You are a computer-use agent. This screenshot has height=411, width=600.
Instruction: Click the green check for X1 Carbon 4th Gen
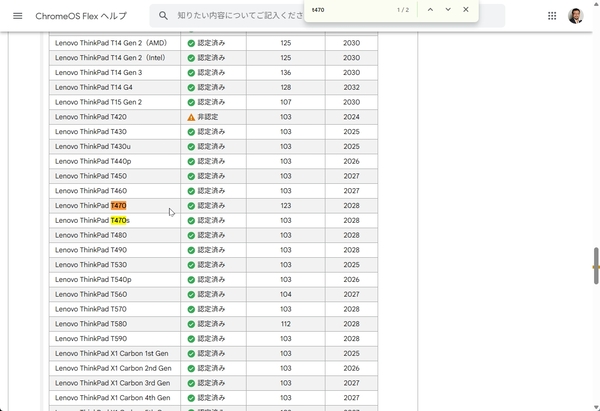point(191,398)
